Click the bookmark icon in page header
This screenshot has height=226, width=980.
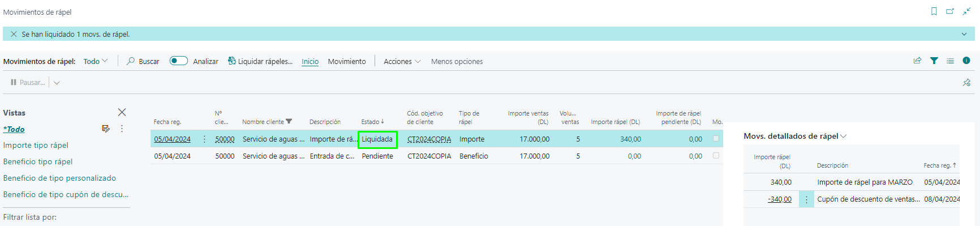[934, 11]
